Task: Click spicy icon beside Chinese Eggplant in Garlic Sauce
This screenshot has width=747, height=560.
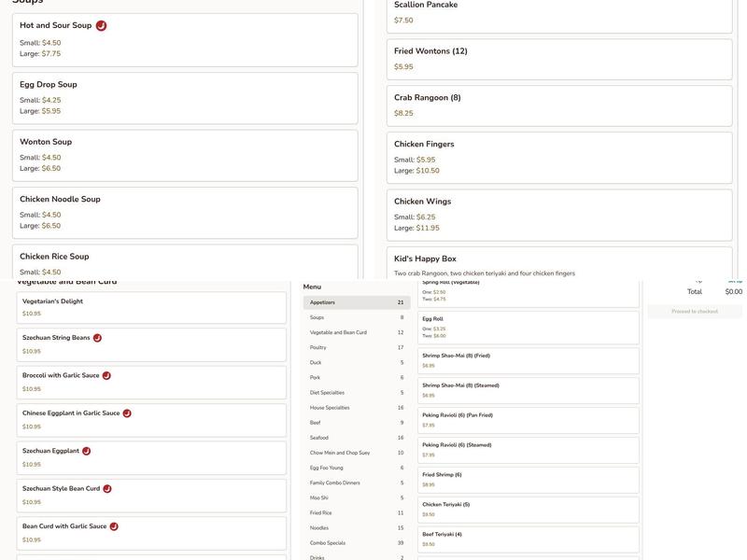Action: (x=127, y=413)
